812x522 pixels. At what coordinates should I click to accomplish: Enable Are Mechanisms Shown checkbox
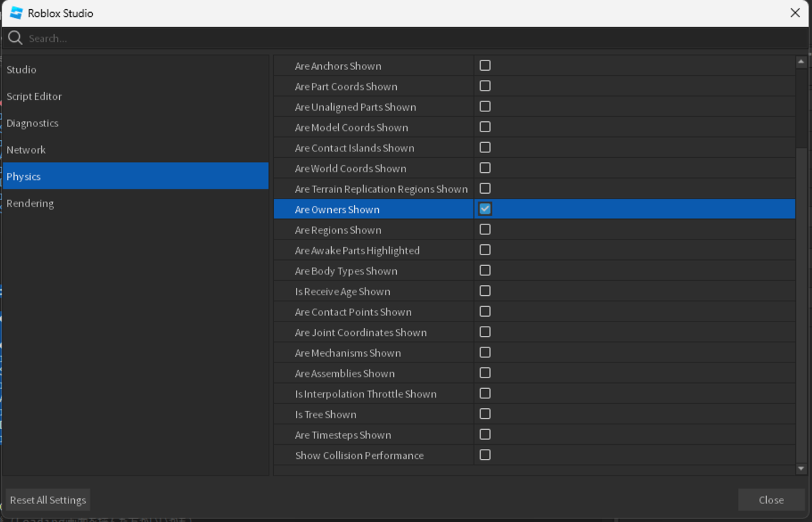pyautogui.click(x=485, y=352)
